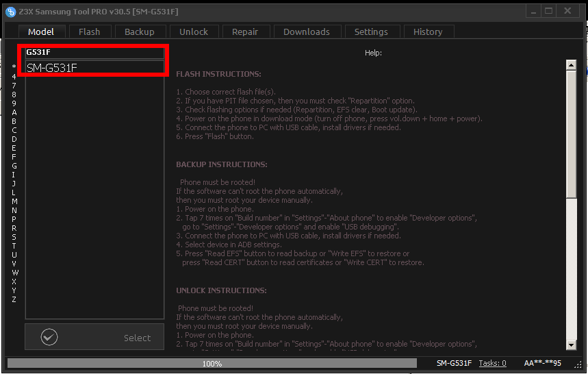Jump to models starting with I
This screenshot has height=374, width=588.
click(x=14, y=175)
